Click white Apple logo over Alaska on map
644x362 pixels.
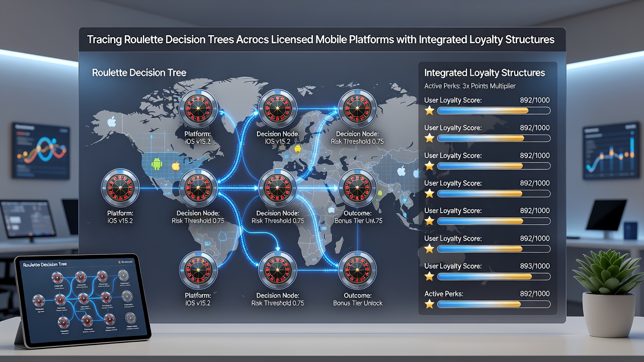pyautogui.click(x=112, y=121)
